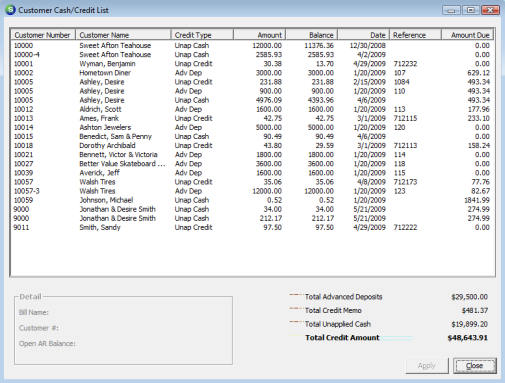The height and width of the screenshot is (383, 505).
Task: Select the Dorothy Archibald row
Action: click(x=252, y=146)
